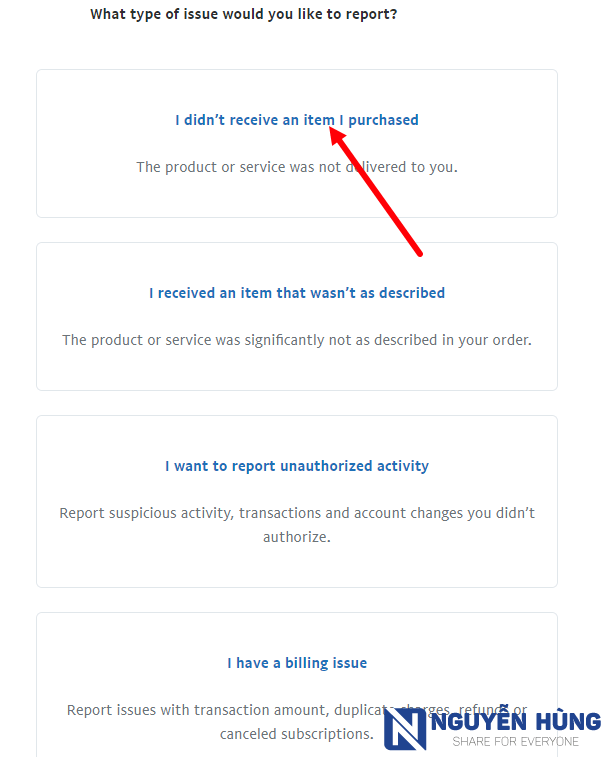This screenshot has height=757, width=607.
Task: Click the word 'authorize.' below suspicious activity text
Action: tap(296, 537)
